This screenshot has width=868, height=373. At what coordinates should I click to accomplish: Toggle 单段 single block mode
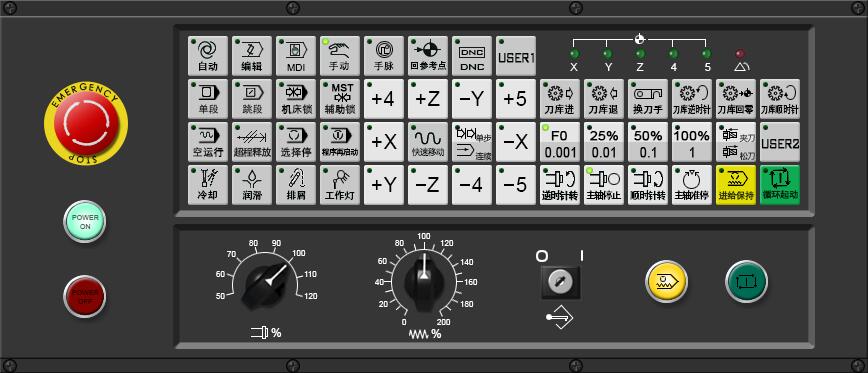pos(208,99)
